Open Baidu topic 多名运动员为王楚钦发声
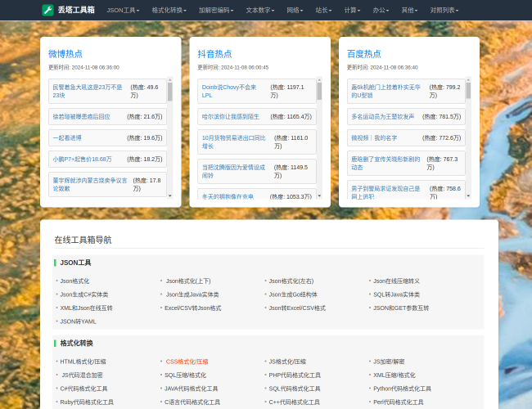Image resolution: width=532 pixels, height=409 pixels. pos(383,117)
